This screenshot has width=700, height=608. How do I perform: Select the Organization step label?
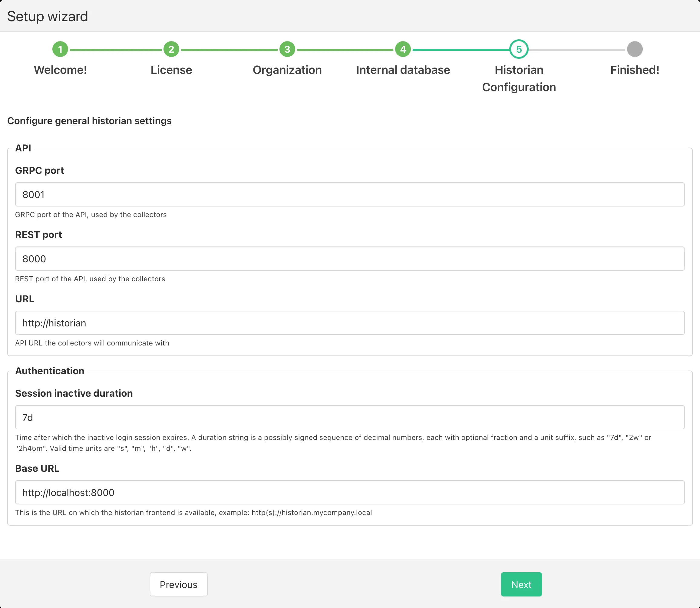(x=287, y=70)
